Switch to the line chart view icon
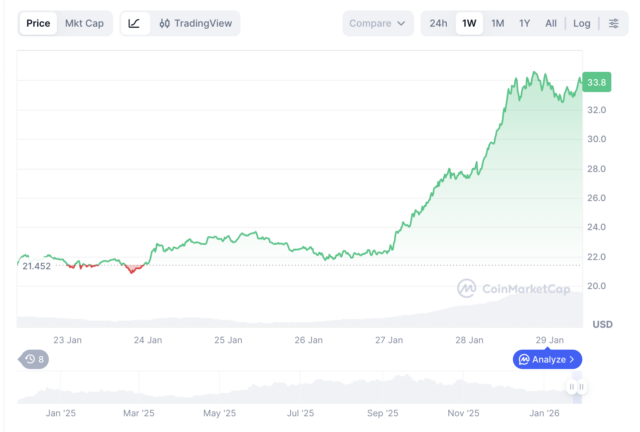 pyautogui.click(x=134, y=23)
